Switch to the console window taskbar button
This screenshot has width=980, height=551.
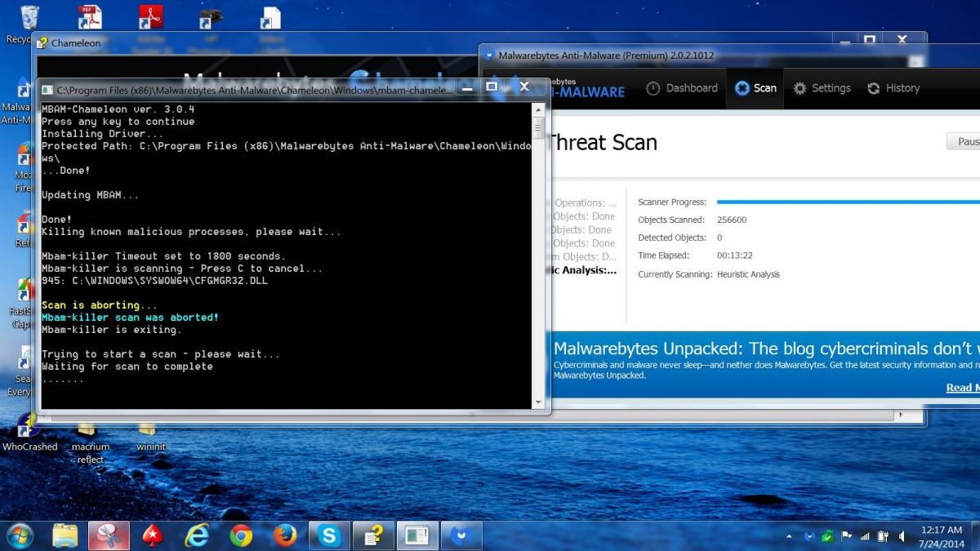pos(417,535)
